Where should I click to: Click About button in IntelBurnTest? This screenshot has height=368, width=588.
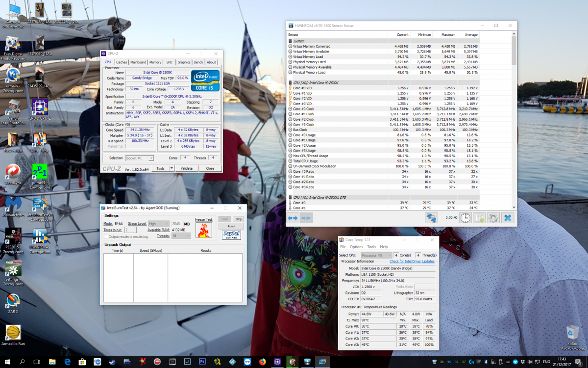[x=231, y=226]
